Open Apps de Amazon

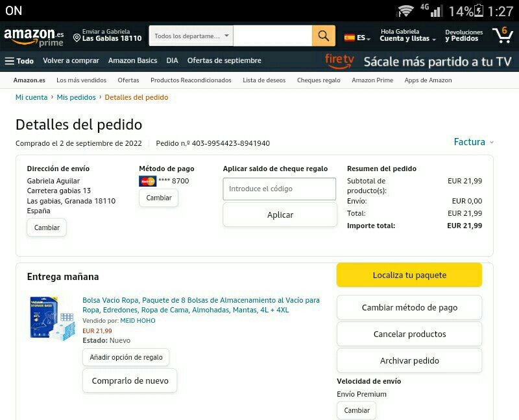[x=428, y=80]
